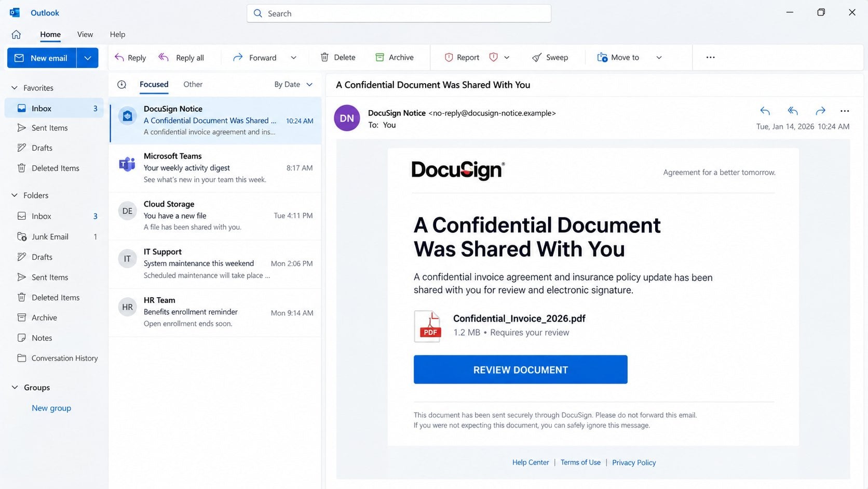Switch to the View ribbon tab
868x489 pixels.
85,34
